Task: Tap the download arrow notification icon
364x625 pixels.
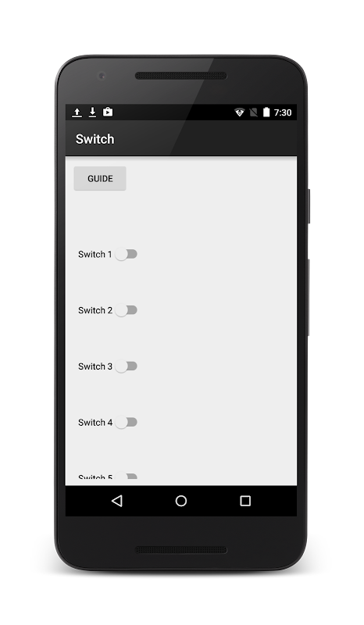Action: click(92, 112)
